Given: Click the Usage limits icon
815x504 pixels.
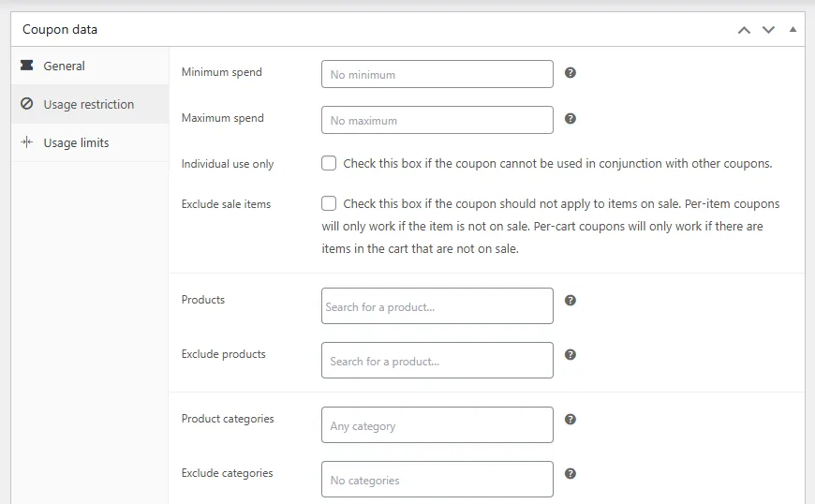Looking at the screenshot, I should click(x=26, y=141).
